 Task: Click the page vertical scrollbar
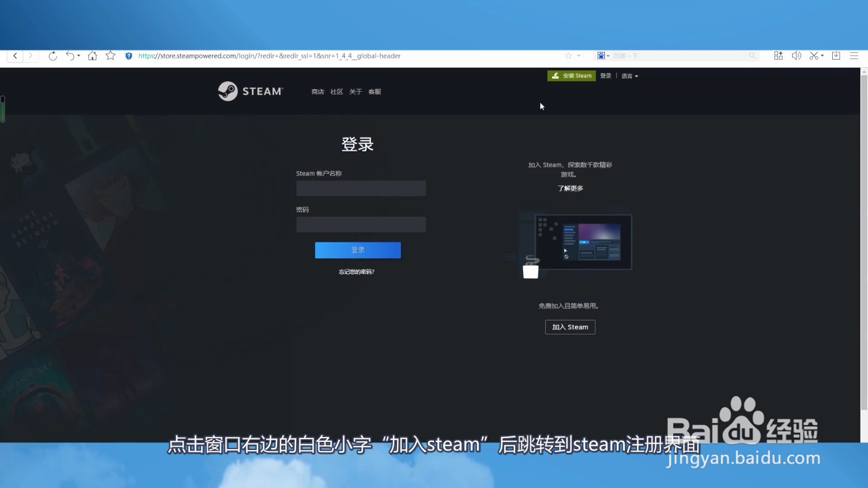tap(864, 243)
